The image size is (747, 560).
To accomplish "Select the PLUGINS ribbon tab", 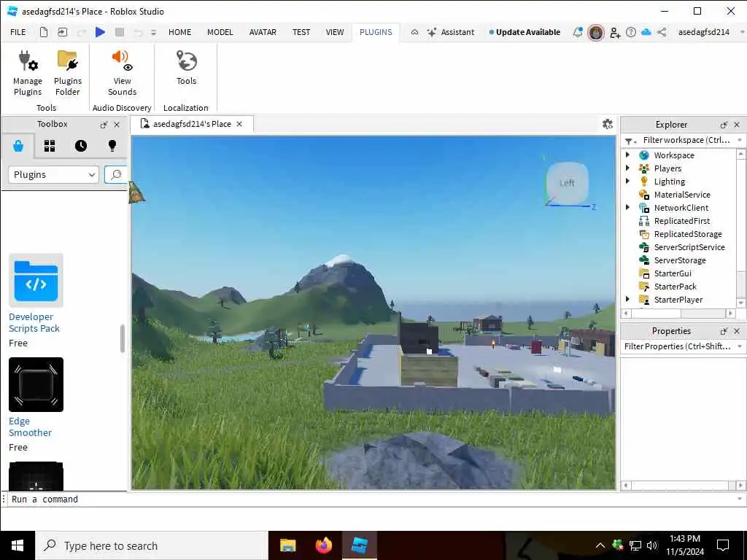I will pyautogui.click(x=376, y=32).
